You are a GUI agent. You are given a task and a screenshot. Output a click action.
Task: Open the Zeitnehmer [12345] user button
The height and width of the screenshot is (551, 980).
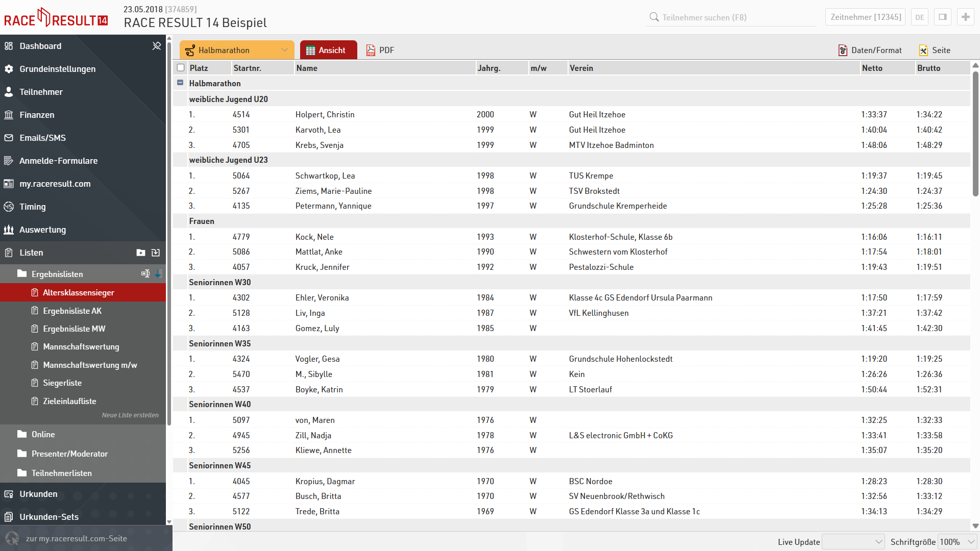[865, 17]
